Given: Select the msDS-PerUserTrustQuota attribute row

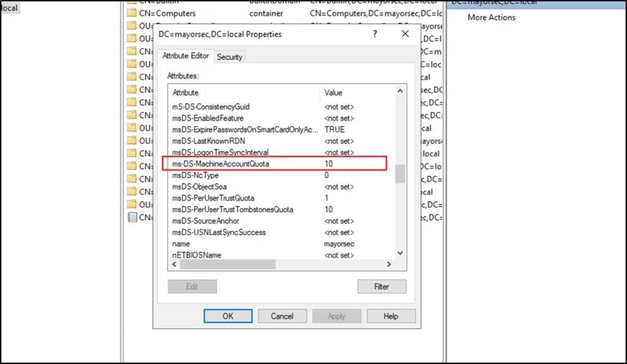Looking at the screenshot, I should pos(213,198).
